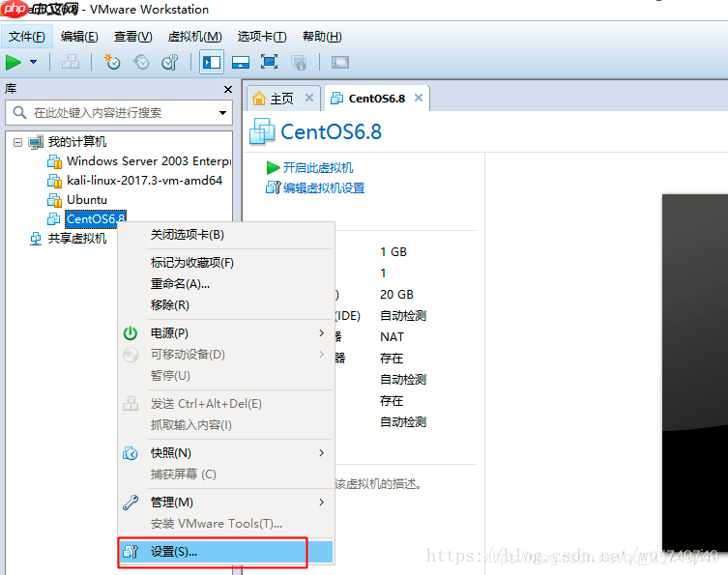
Task: Open the 查看(V) menu
Action: (133, 37)
